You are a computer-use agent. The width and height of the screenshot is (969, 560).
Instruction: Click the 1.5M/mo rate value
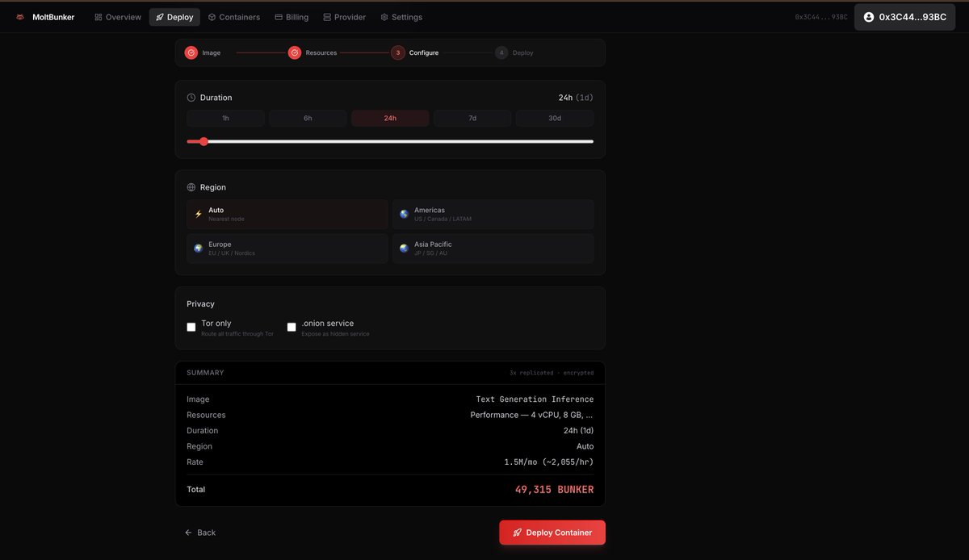point(549,462)
